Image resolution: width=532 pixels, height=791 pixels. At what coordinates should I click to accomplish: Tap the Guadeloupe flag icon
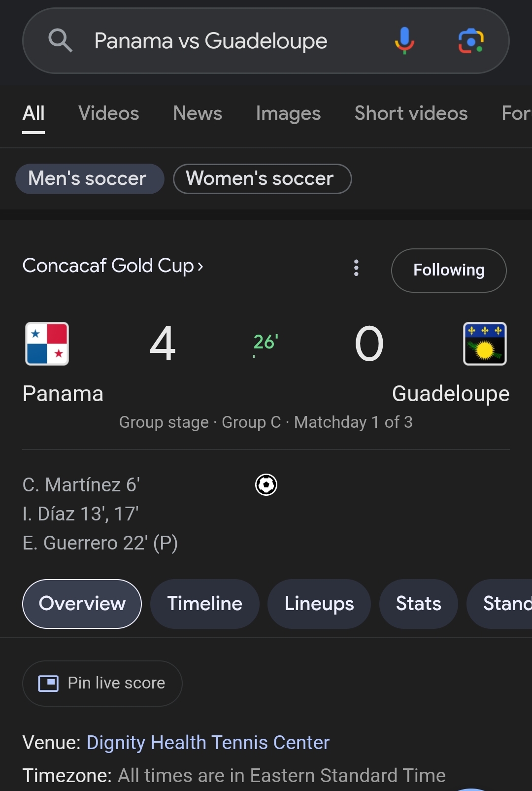click(485, 344)
